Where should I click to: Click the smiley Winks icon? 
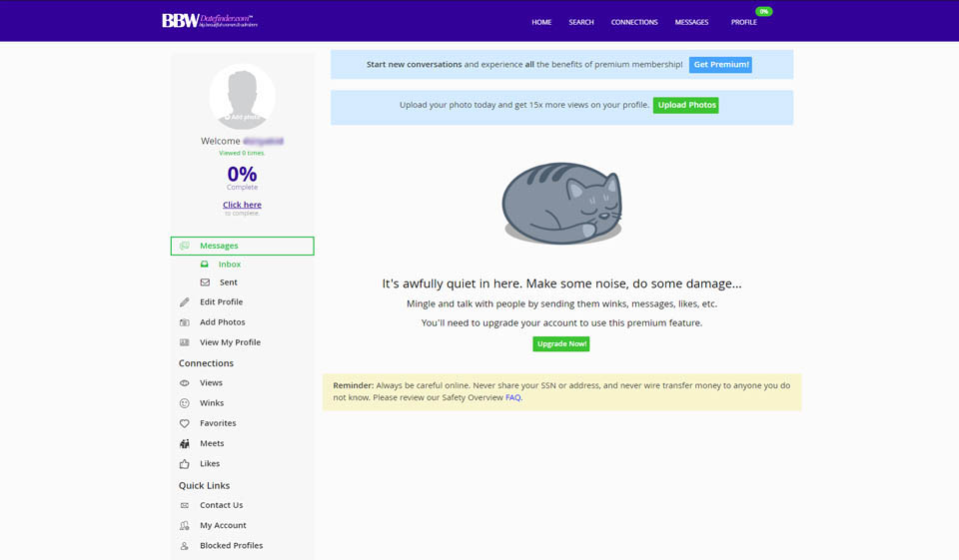point(184,403)
